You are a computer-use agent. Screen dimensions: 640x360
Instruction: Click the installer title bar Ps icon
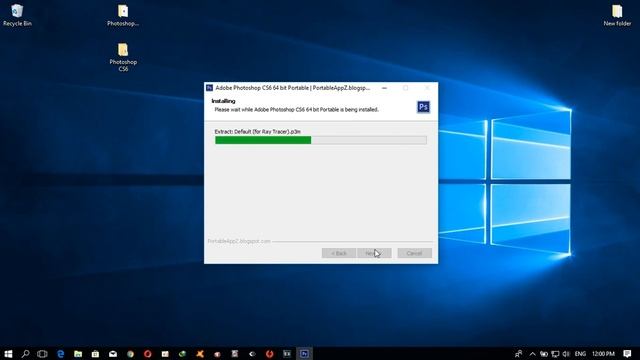point(209,88)
